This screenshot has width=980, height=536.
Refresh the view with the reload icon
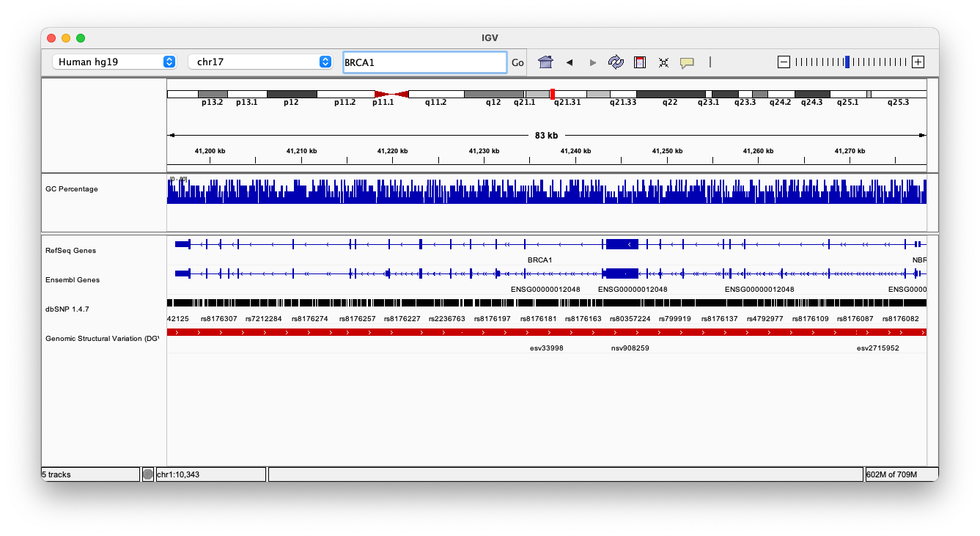pos(616,62)
